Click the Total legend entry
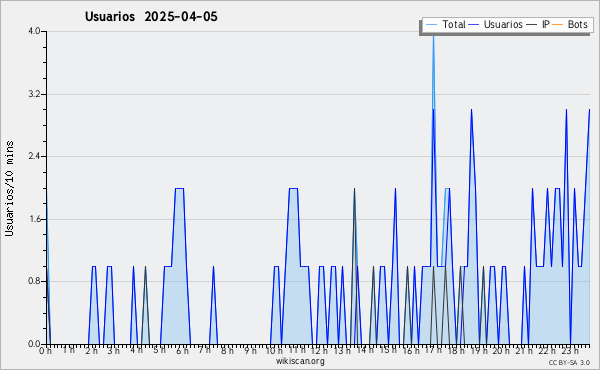Viewport: 600px width, 370px height. point(446,24)
